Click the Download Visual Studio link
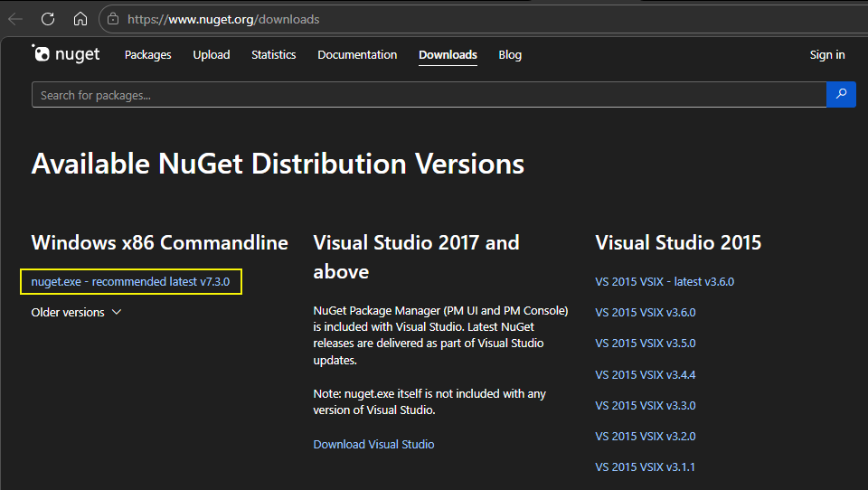Viewport: 868px width, 490px height. [x=373, y=445]
